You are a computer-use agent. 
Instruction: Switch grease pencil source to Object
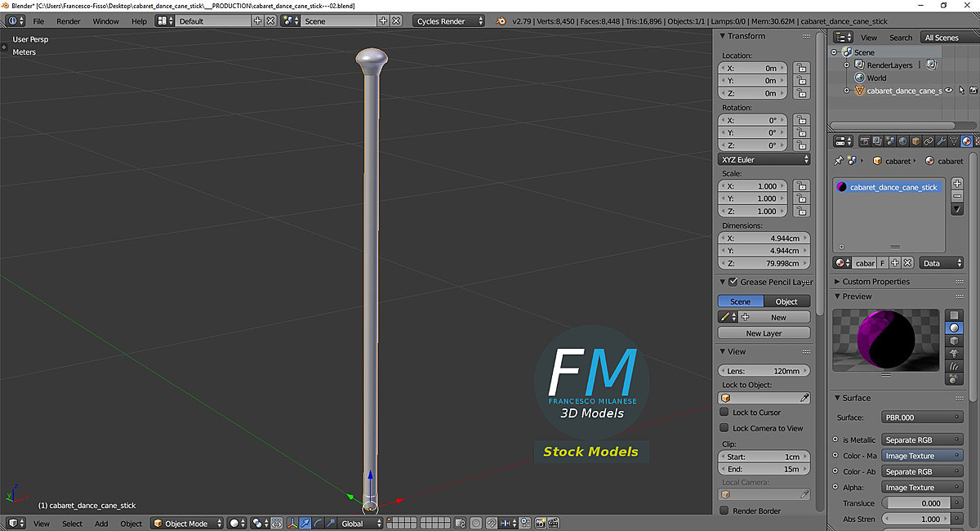point(787,301)
